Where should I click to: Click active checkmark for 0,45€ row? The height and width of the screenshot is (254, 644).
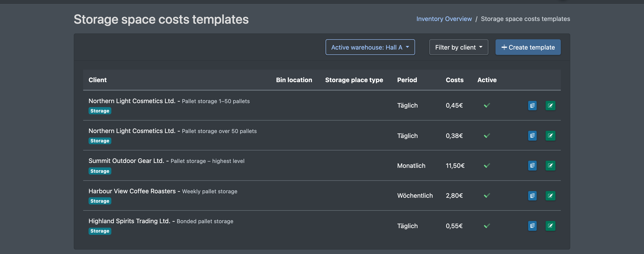[x=487, y=106]
